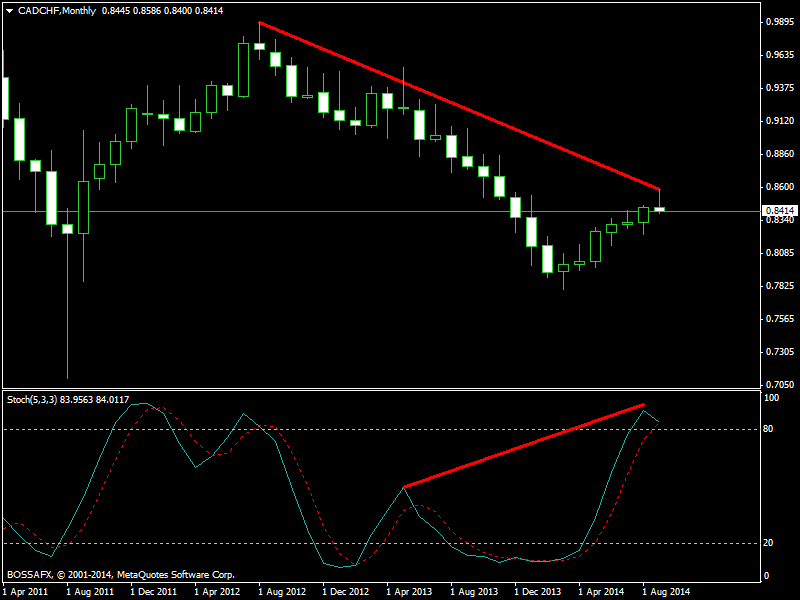Click the 0.8085 price scale label
Screen dimensions: 800x600
780,253
